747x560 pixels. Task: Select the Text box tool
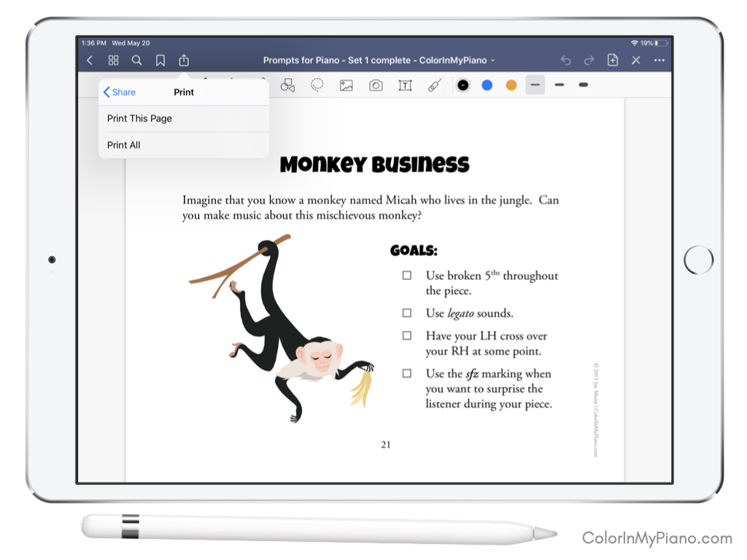(x=405, y=85)
